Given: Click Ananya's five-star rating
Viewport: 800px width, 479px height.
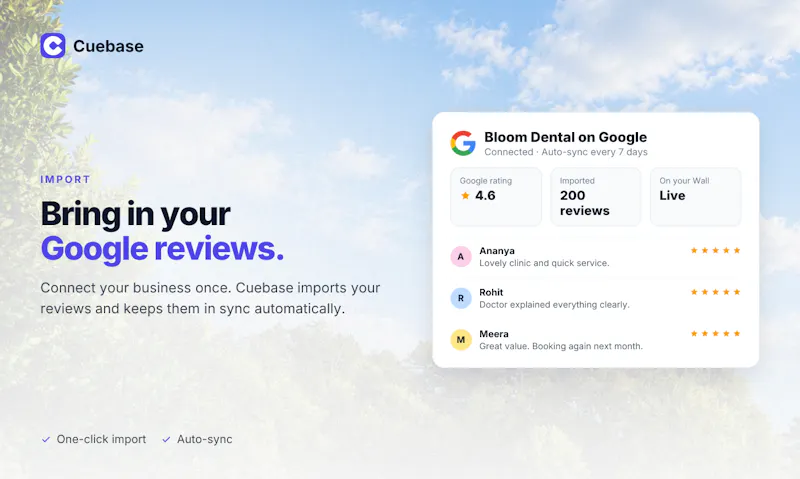Looking at the screenshot, I should pyautogui.click(x=715, y=250).
